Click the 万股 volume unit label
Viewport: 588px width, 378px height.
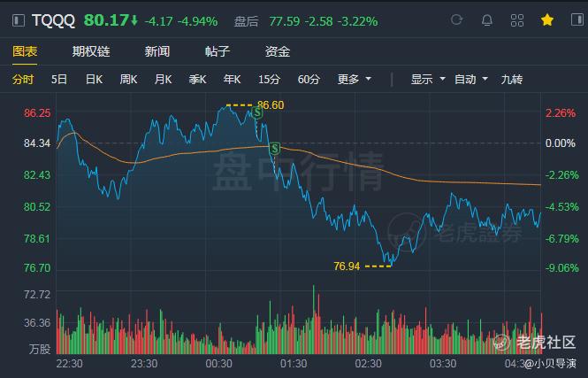pos(40,349)
